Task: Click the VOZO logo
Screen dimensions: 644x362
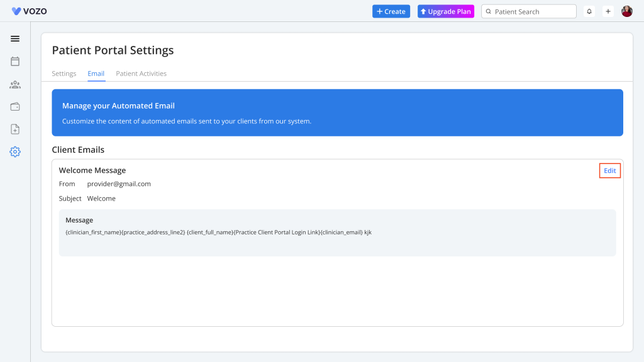Action: coord(30,11)
